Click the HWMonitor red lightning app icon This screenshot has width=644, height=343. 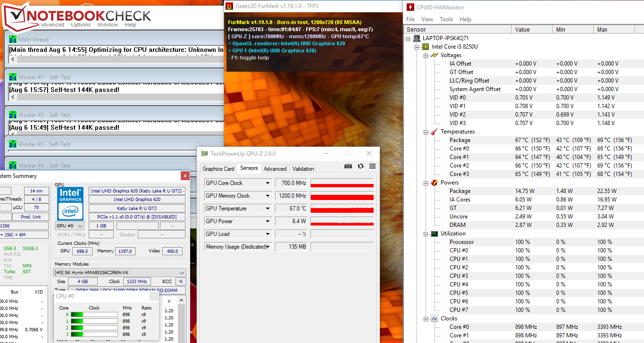(x=410, y=7)
